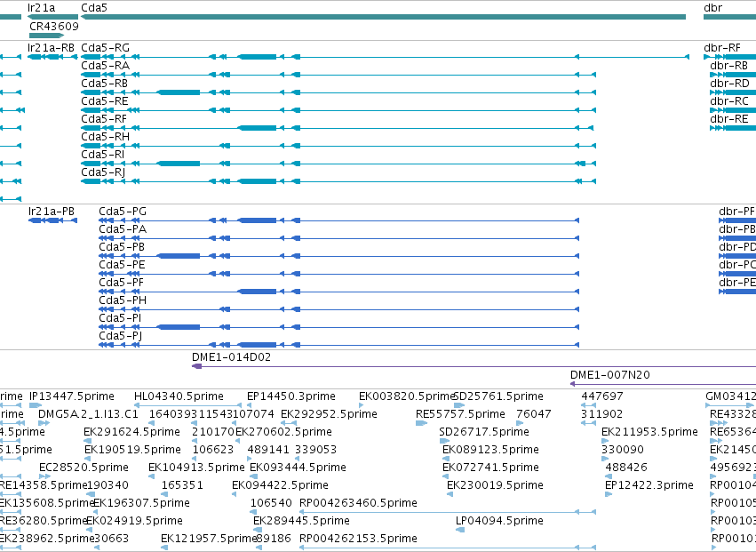Viewport: 756px width, 552px height.
Task: Click the Cda5-RJ transcript label
Action: click(x=103, y=172)
